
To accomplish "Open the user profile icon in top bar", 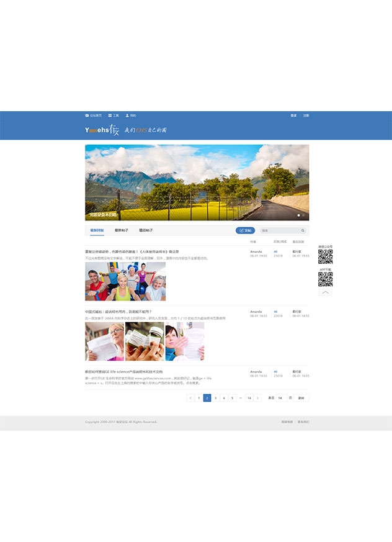I will click(127, 115).
